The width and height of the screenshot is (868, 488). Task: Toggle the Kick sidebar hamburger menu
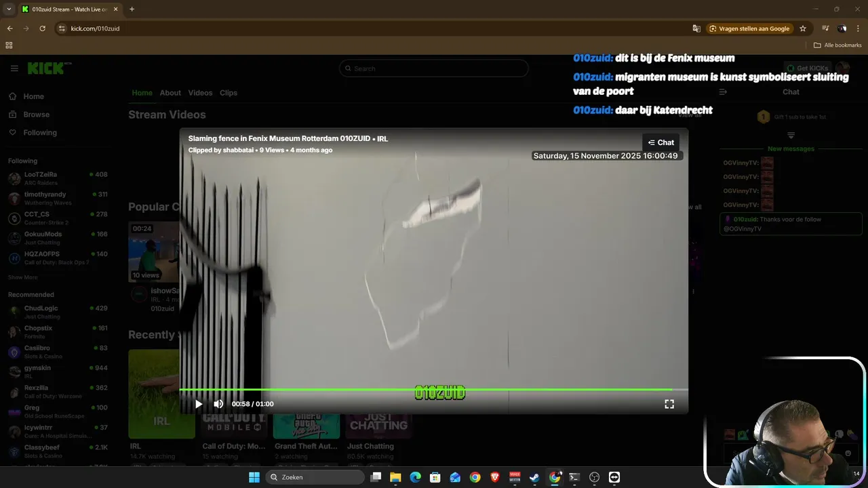(14, 68)
